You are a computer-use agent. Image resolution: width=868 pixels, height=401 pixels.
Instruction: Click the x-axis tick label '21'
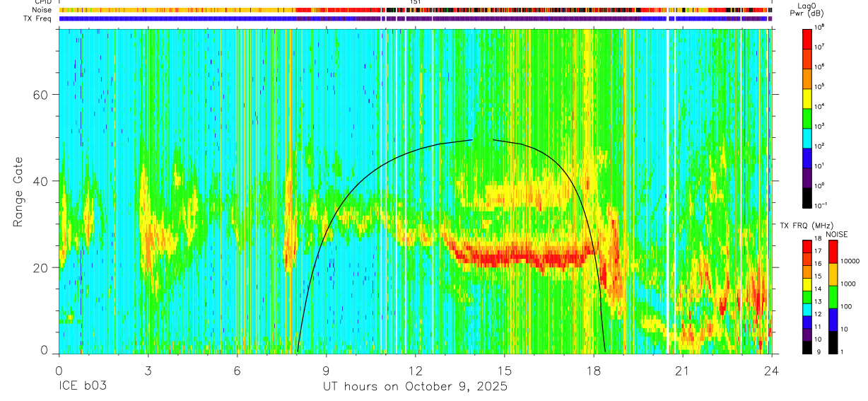[x=682, y=371]
